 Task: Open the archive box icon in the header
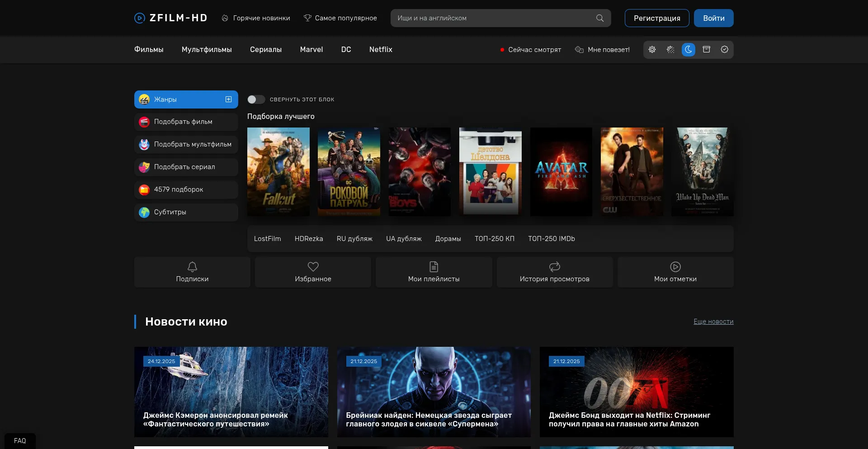click(x=706, y=50)
